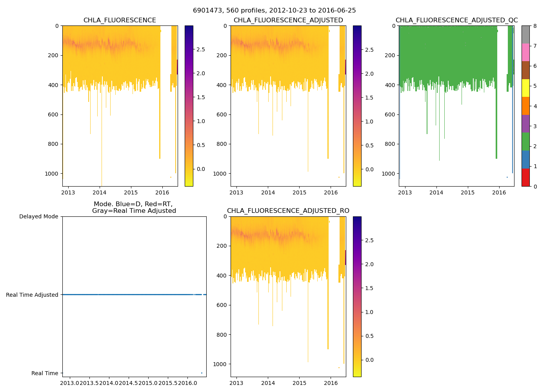Select the pink QC colorbar segment

pyautogui.click(x=525, y=53)
